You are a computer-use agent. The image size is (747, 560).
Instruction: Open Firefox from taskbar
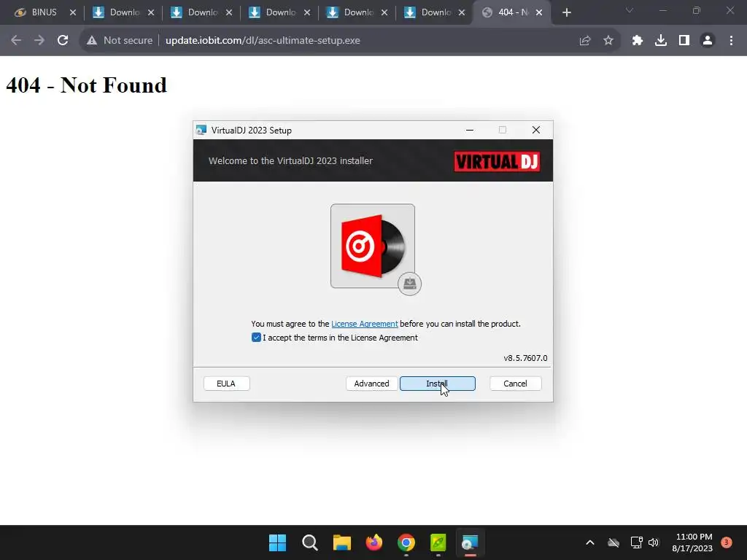(x=374, y=542)
